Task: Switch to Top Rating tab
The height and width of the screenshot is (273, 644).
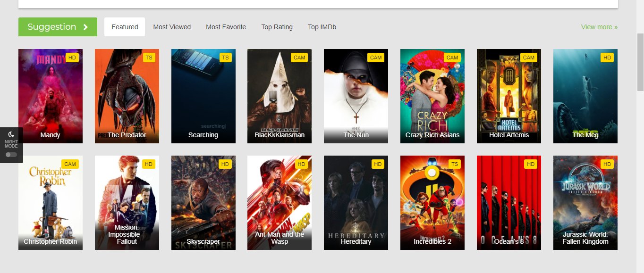Action: click(277, 27)
